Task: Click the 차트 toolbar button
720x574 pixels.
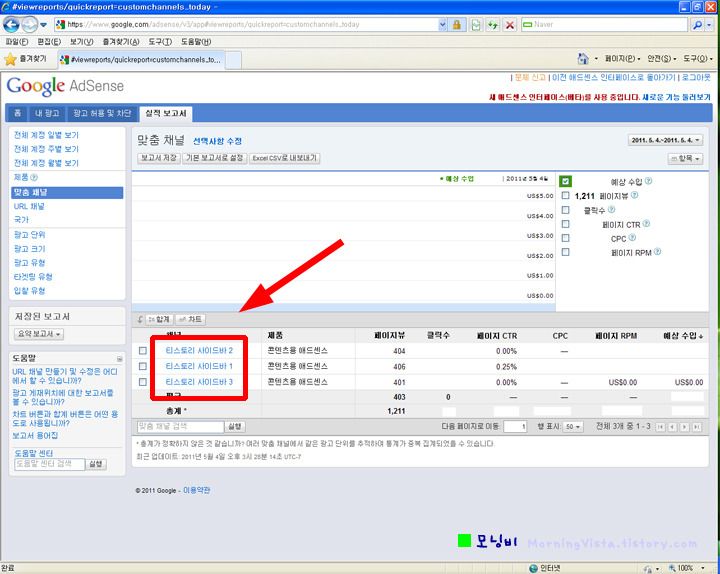Action: (x=191, y=319)
